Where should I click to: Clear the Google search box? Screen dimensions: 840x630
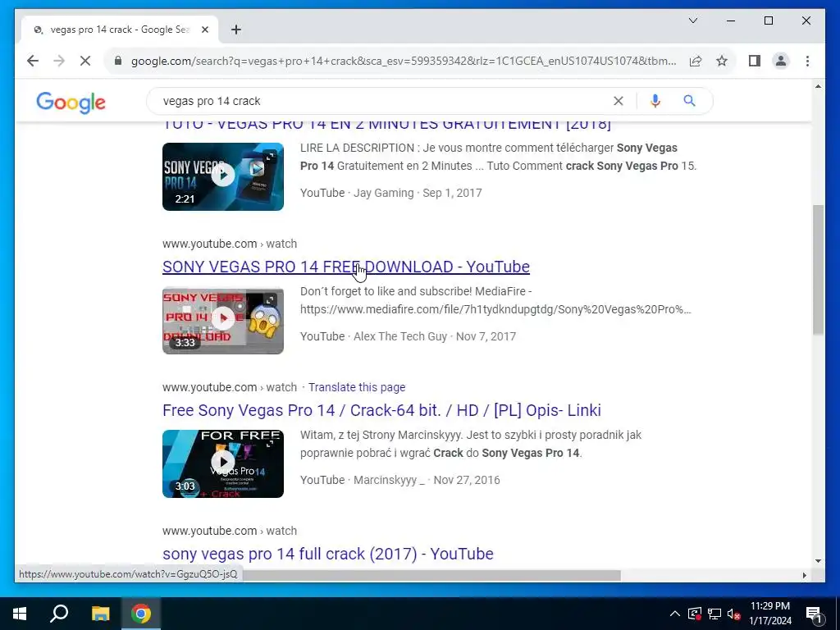pyautogui.click(x=619, y=101)
